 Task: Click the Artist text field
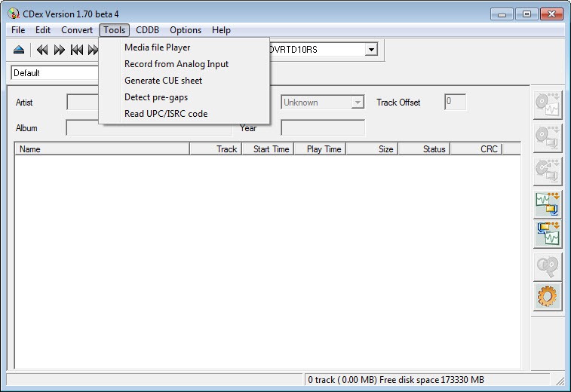click(x=83, y=102)
